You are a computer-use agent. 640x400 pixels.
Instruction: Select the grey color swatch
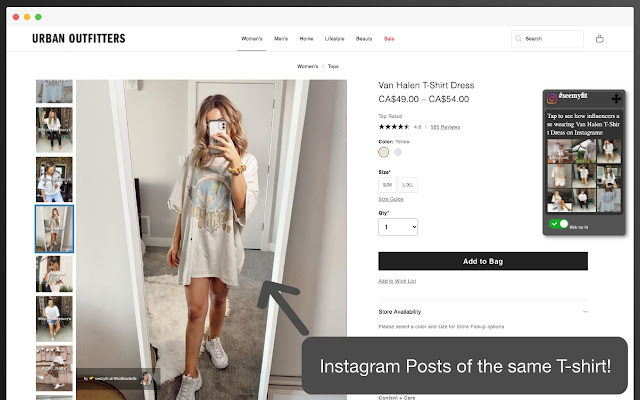coord(397,152)
